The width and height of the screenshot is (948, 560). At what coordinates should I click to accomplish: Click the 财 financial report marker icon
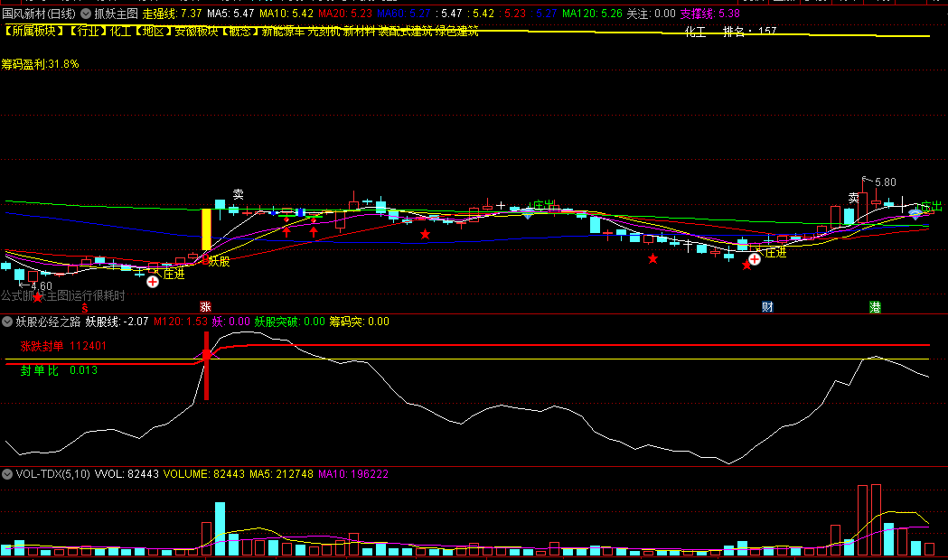[x=767, y=307]
